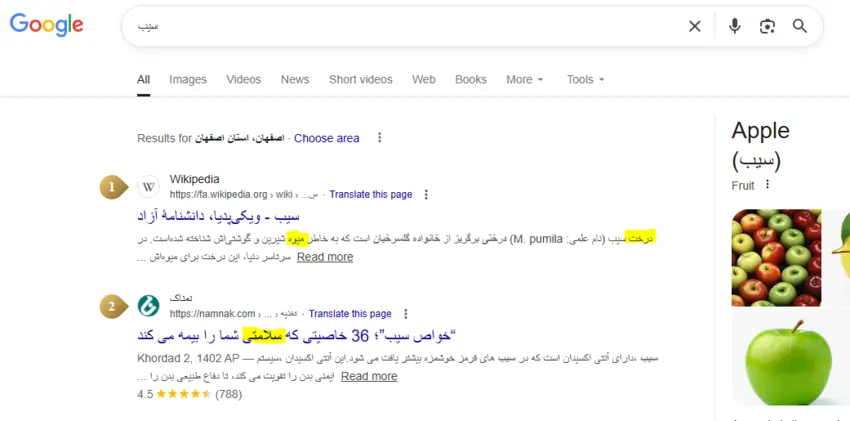Select the All tab

(x=143, y=80)
